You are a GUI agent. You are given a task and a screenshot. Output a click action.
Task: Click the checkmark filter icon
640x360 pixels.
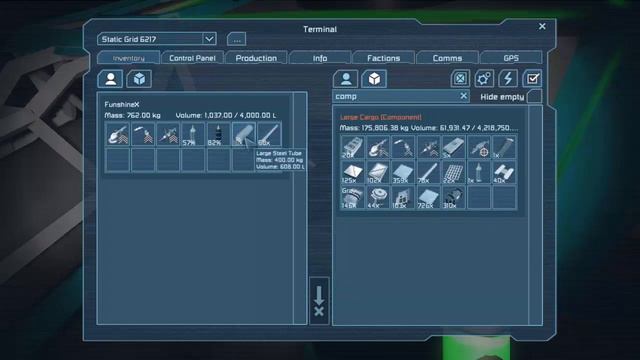(x=532, y=79)
